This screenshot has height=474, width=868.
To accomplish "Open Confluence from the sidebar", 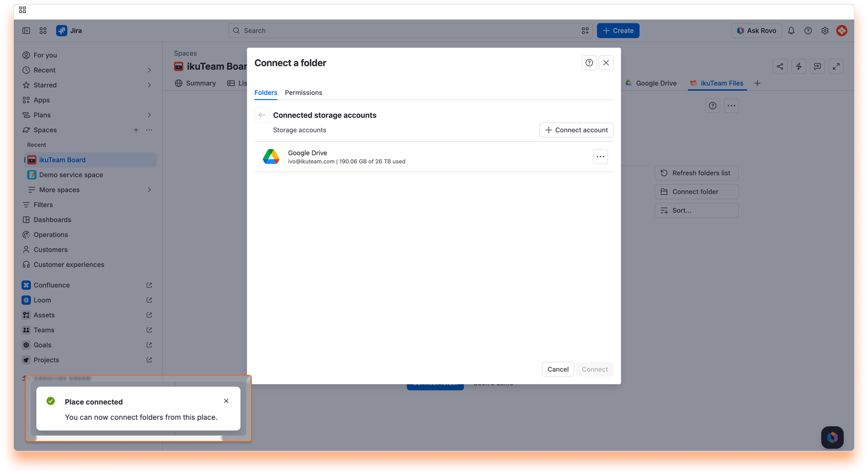I will pyautogui.click(x=87, y=285).
